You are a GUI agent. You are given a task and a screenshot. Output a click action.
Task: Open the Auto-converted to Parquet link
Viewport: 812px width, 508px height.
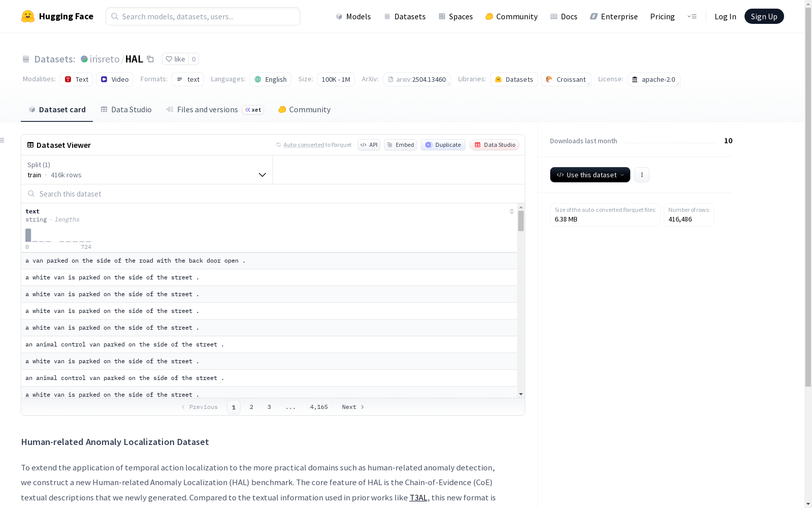[317, 145]
